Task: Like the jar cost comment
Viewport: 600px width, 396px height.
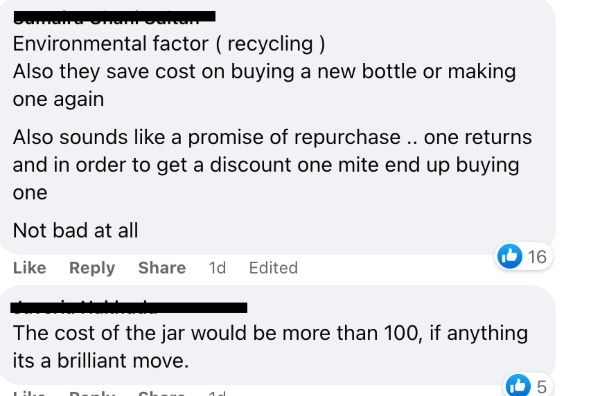Action: click(x=29, y=393)
